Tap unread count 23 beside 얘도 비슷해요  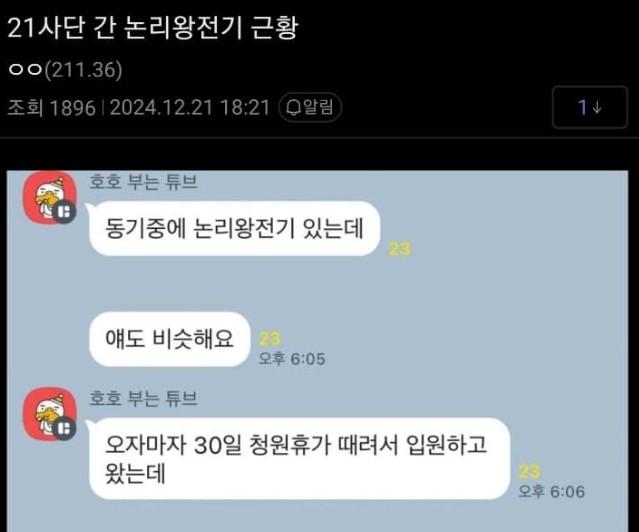coord(270,338)
